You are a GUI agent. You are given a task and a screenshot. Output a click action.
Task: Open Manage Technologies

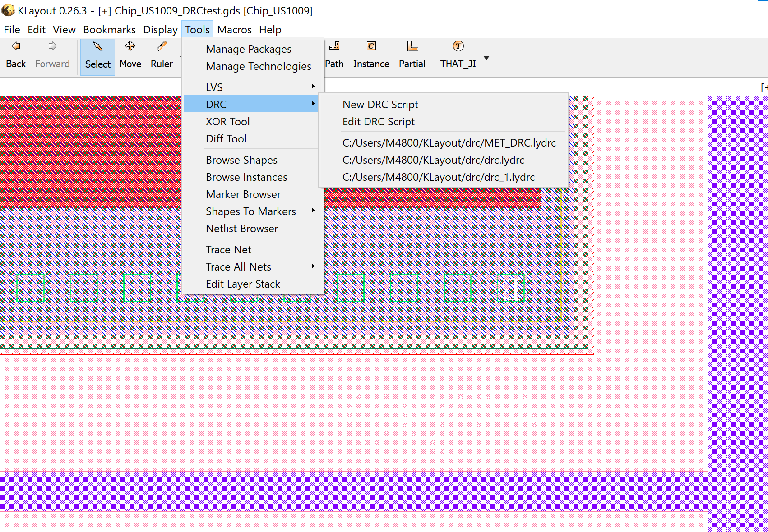click(258, 66)
